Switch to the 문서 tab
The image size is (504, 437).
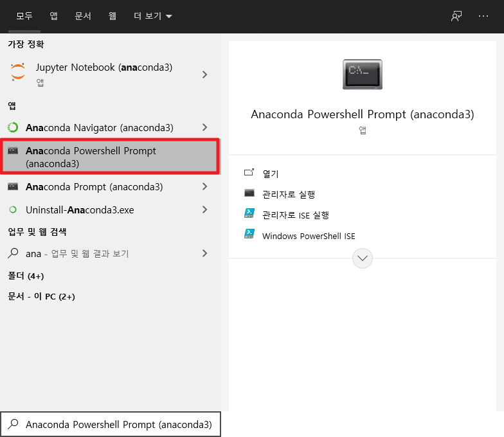pos(83,16)
